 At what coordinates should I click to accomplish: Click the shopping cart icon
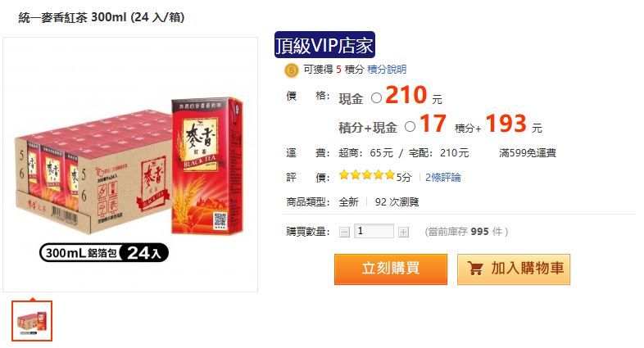475,269
